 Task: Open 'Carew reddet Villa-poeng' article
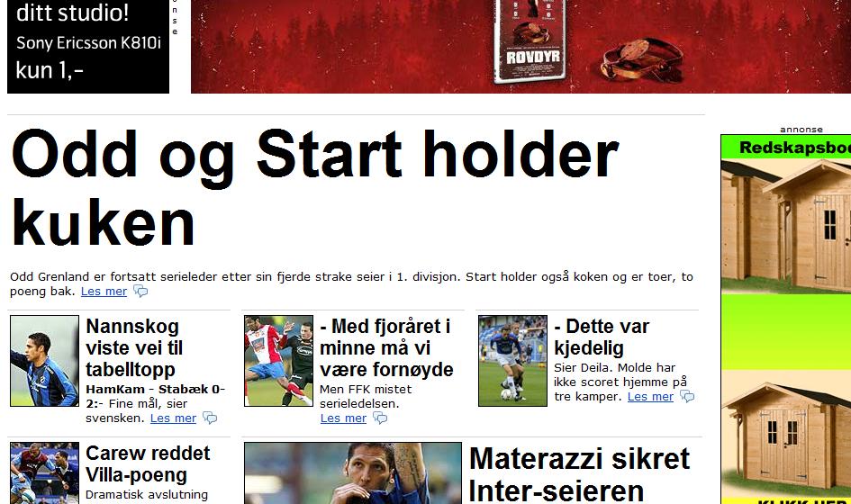click(148, 463)
